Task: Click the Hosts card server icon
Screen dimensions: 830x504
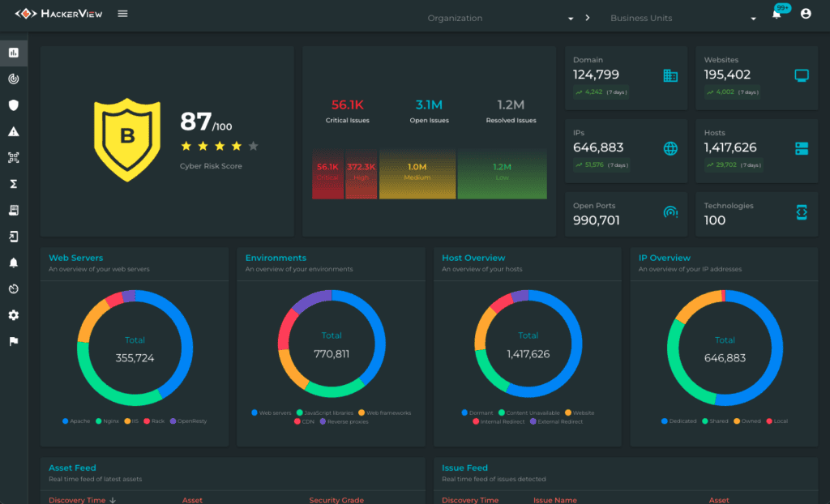Action: (x=802, y=149)
